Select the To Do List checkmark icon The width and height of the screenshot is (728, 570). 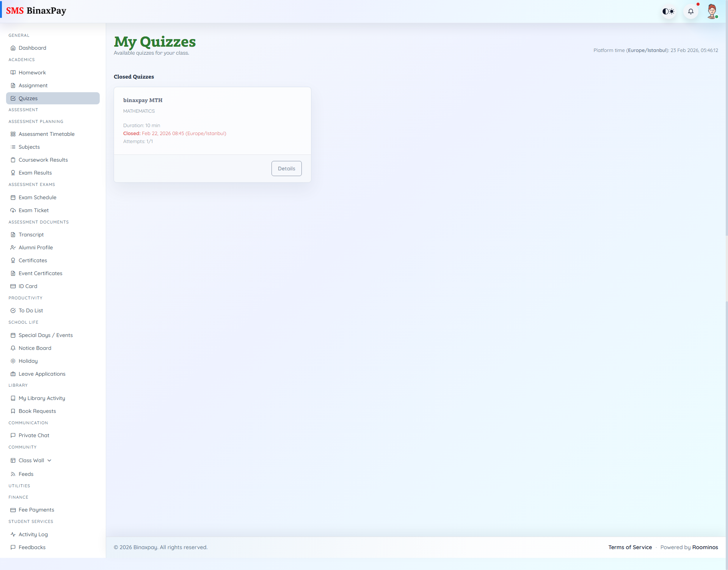coord(13,310)
